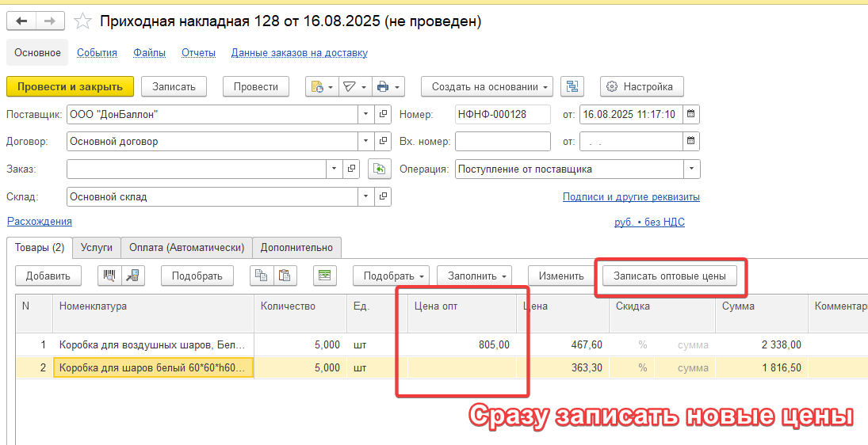Image resolution: width=868 pixels, height=445 pixels.
Task: Switch to the Оплата (Автоматически) tab
Action: point(186,248)
